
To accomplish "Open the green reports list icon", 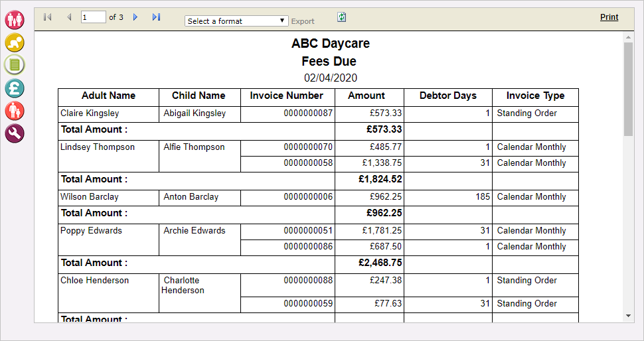I will pyautogui.click(x=15, y=65).
